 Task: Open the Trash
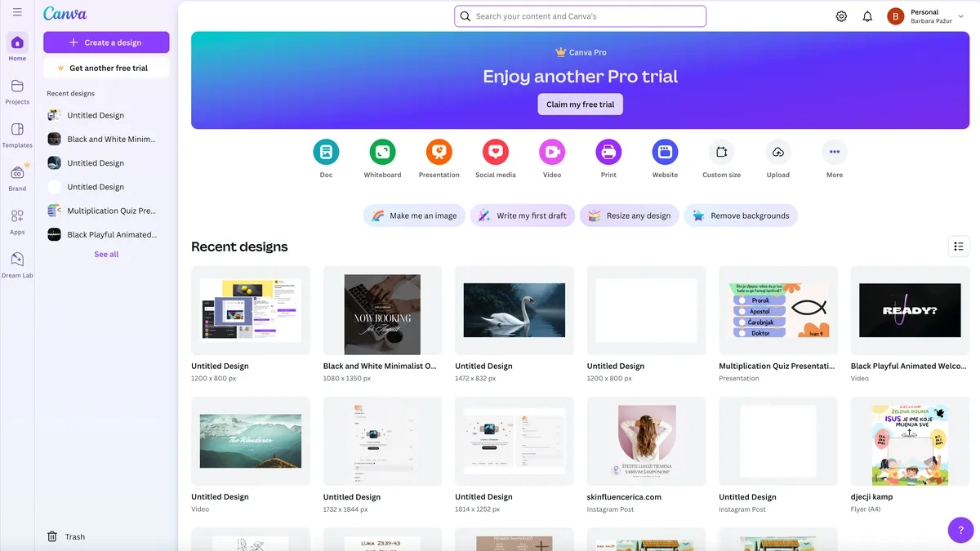[x=65, y=536]
